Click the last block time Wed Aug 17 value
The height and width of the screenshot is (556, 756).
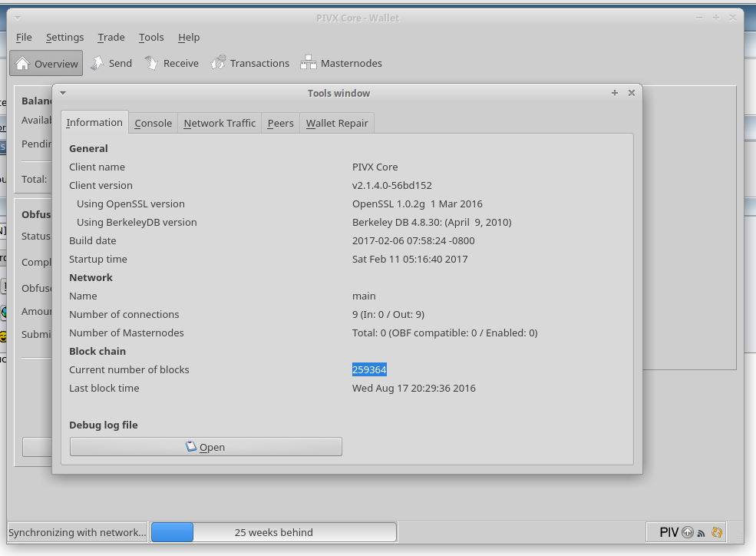click(x=414, y=388)
